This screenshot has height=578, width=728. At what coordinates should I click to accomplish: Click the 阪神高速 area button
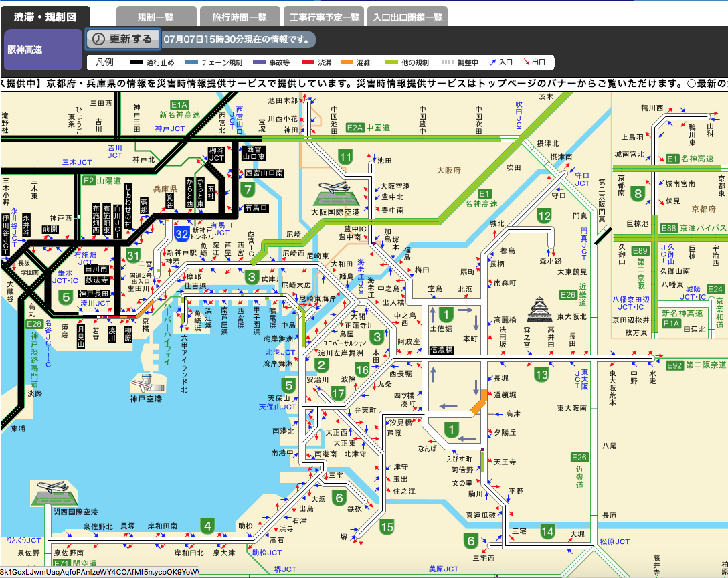[43, 50]
